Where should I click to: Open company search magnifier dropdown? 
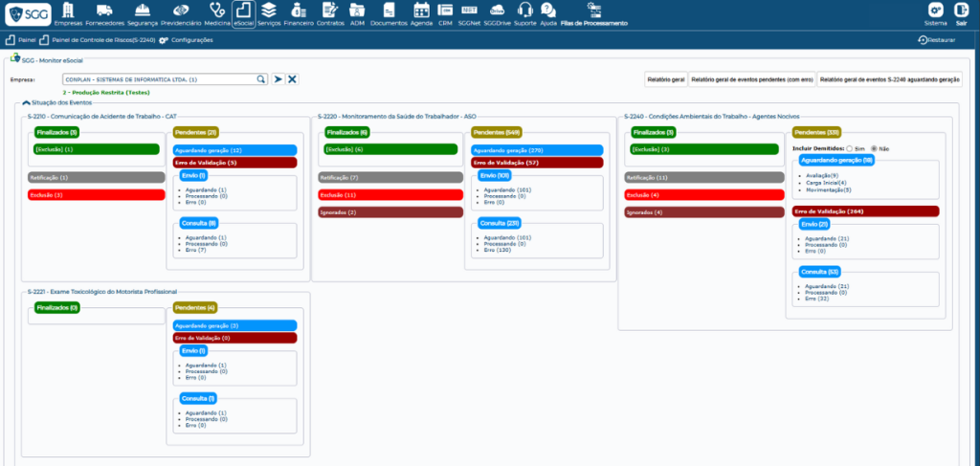click(x=260, y=79)
